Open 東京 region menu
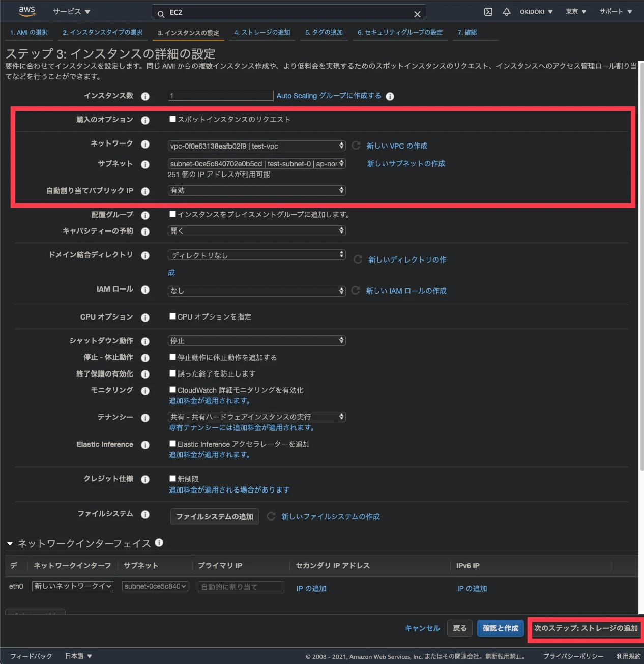The image size is (644, 664). [x=576, y=11]
